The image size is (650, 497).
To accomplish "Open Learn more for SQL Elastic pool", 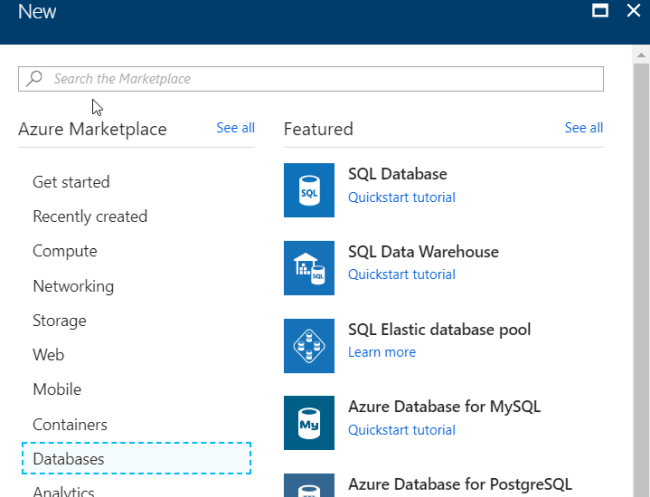I will point(382,352).
